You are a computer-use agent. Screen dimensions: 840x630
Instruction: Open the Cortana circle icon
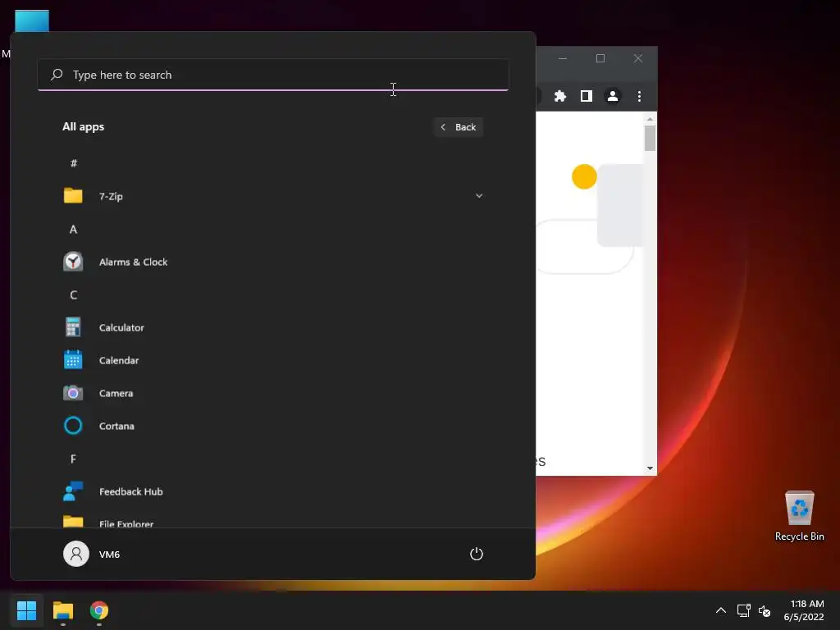tap(73, 426)
